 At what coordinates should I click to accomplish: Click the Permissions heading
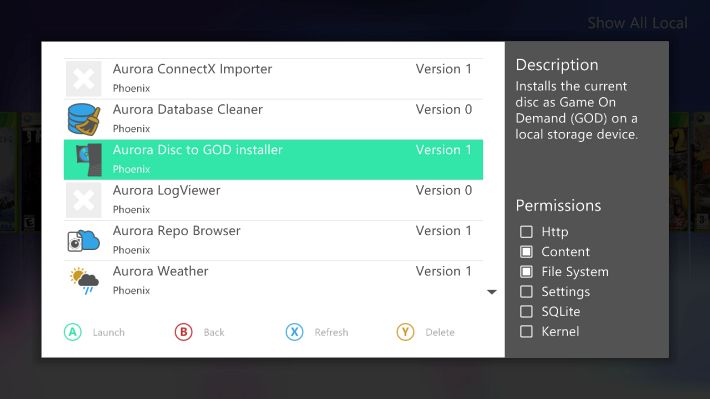pyautogui.click(x=558, y=206)
